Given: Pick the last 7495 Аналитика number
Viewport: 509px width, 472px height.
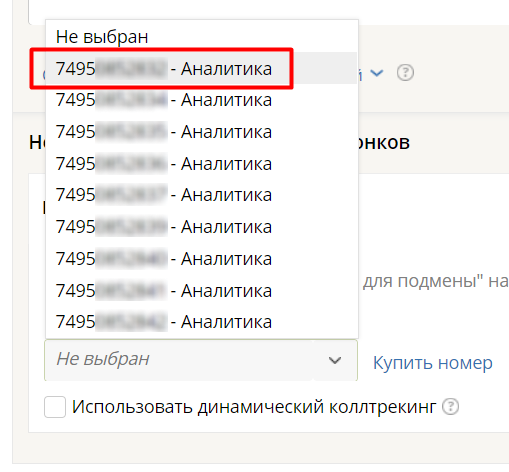Looking at the screenshot, I should (x=202, y=322).
